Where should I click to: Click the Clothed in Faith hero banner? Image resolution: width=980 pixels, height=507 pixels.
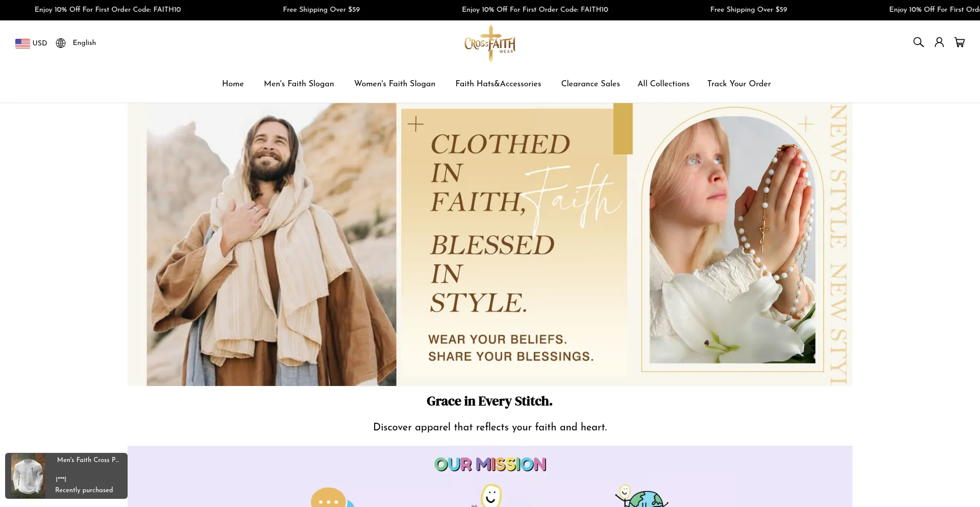click(x=490, y=245)
